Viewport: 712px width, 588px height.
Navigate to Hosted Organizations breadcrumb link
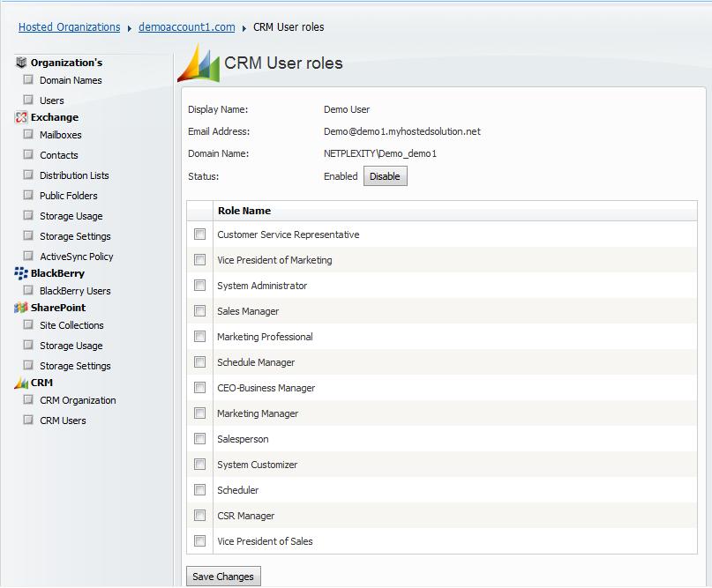[68, 27]
